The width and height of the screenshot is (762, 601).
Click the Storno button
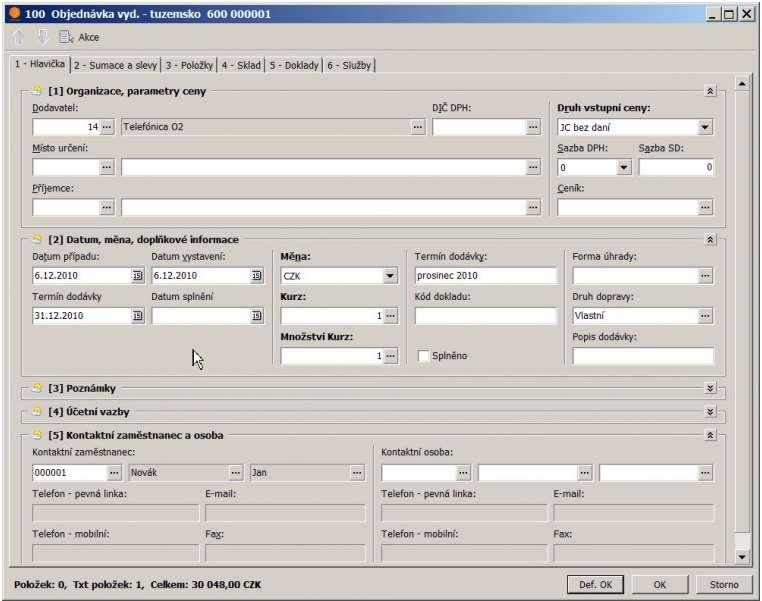click(724, 584)
